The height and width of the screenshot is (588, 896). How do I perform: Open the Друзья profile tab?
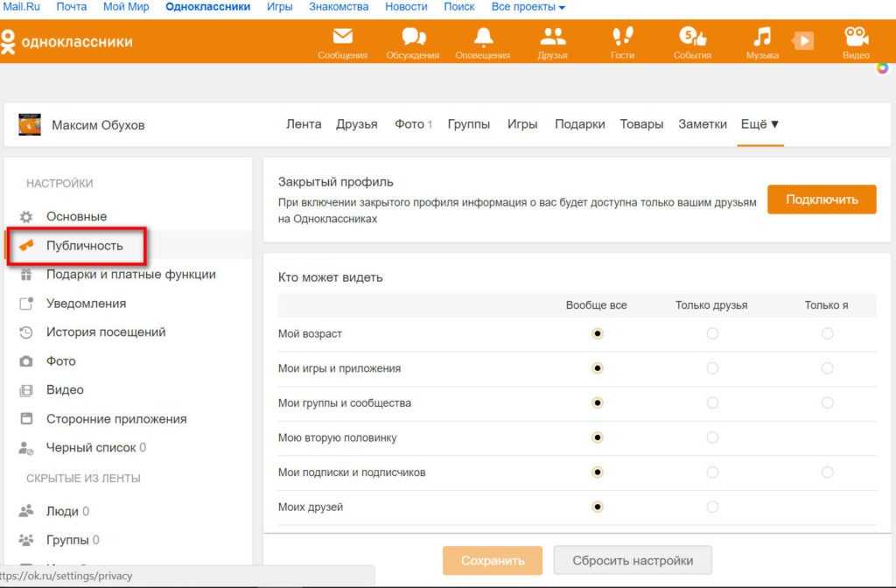click(357, 124)
